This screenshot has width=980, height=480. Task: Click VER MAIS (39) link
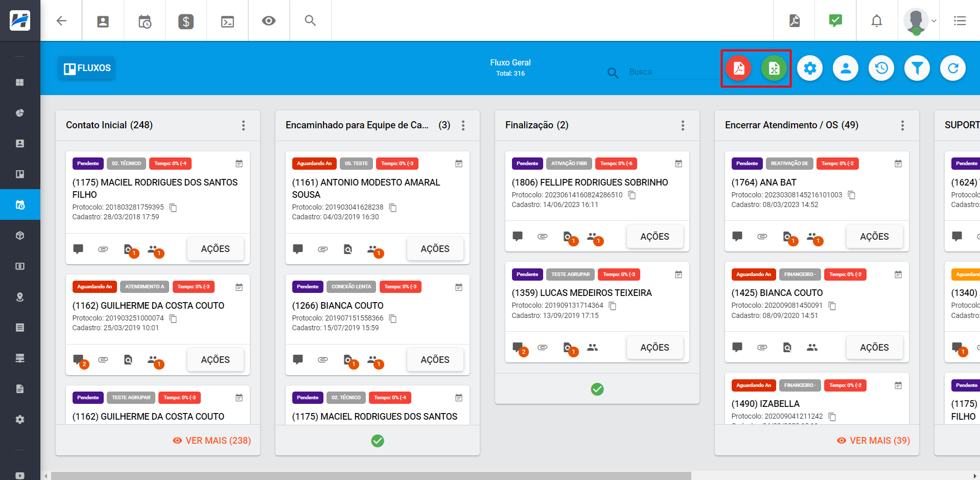(x=874, y=441)
